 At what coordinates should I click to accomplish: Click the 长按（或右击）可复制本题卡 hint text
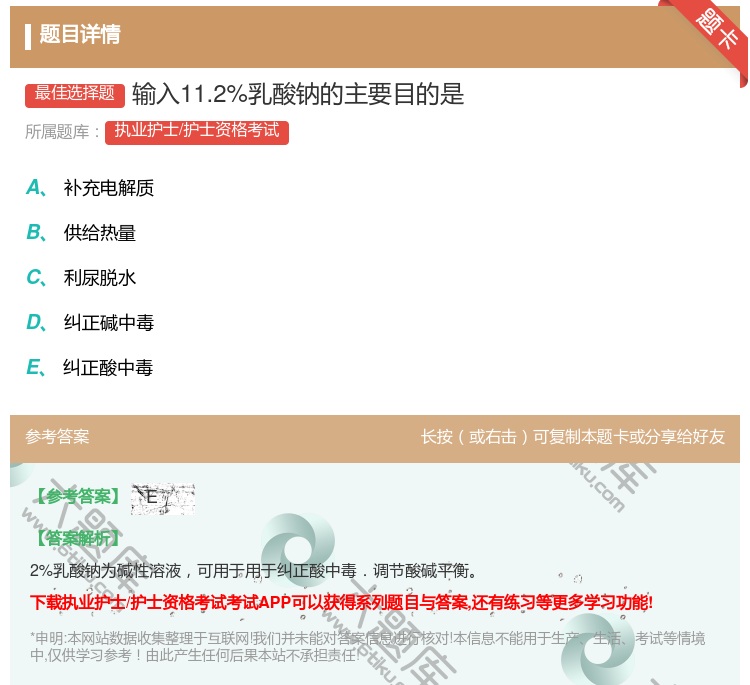click(573, 437)
